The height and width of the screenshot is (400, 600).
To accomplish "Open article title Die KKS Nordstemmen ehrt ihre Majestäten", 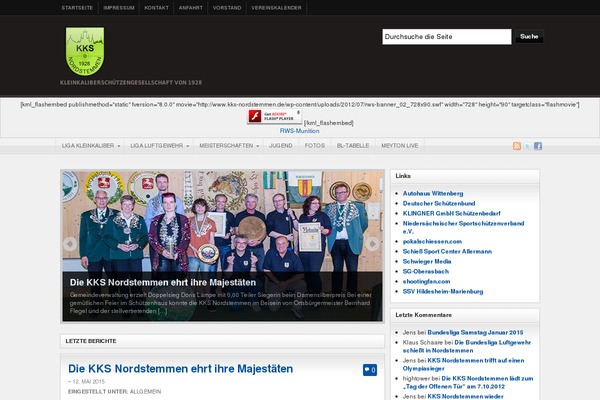I will [181, 369].
